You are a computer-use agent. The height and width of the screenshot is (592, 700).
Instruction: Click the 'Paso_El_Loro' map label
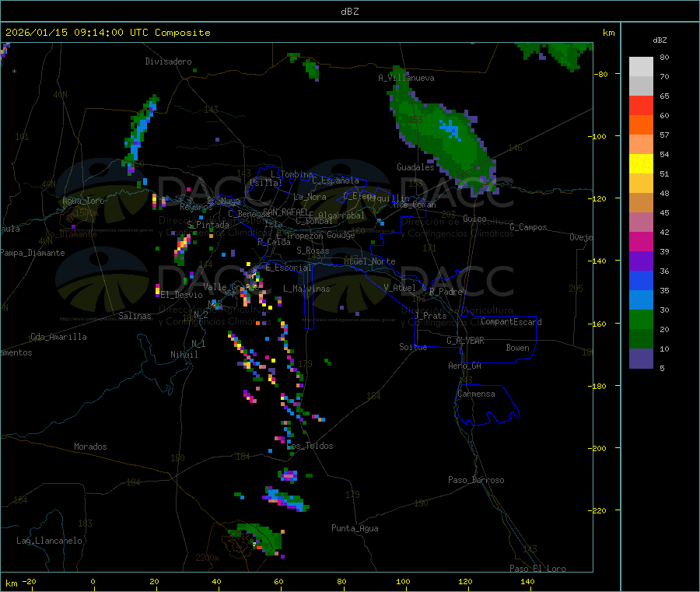(537, 569)
